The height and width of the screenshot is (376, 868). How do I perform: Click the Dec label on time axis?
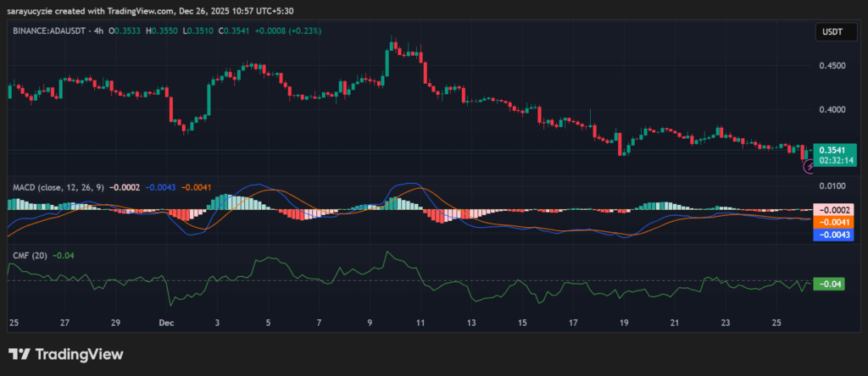pos(166,323)
